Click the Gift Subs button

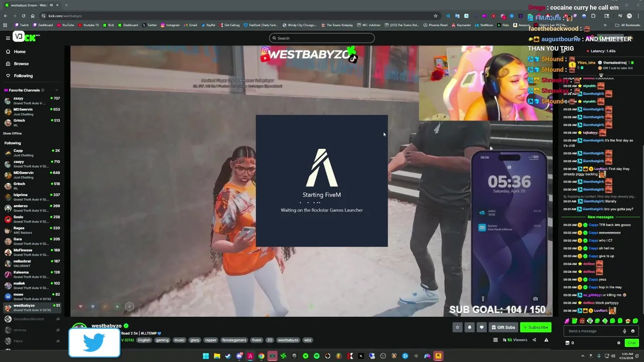503,327
